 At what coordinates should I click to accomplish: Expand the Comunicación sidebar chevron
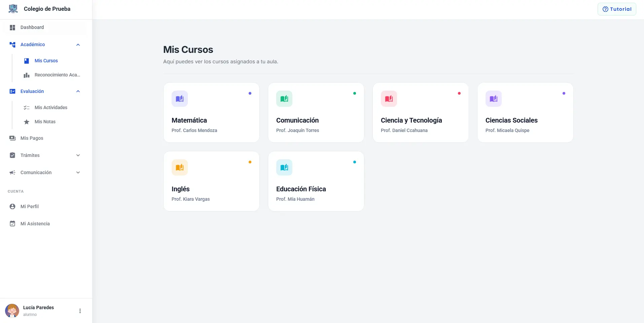[78, 172]
